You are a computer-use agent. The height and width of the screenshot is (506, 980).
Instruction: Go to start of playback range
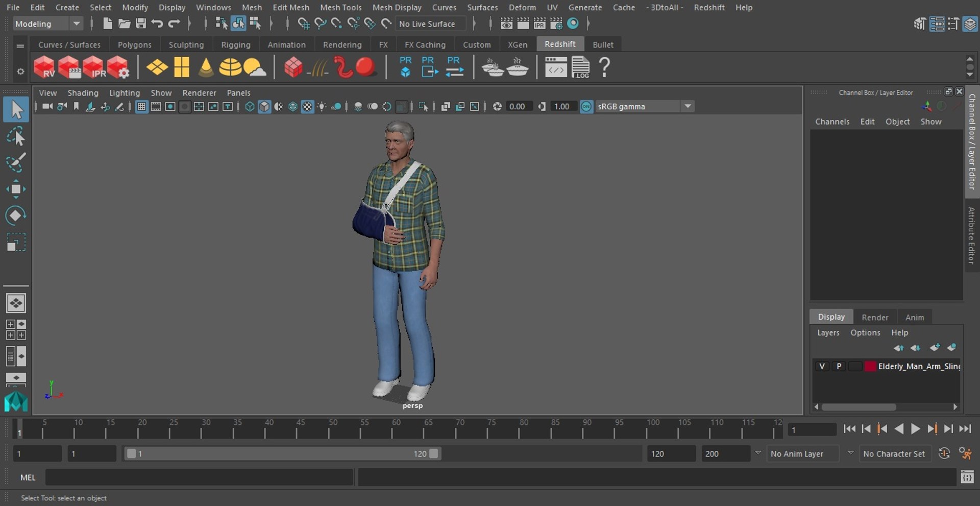click(x=849, y=429)
